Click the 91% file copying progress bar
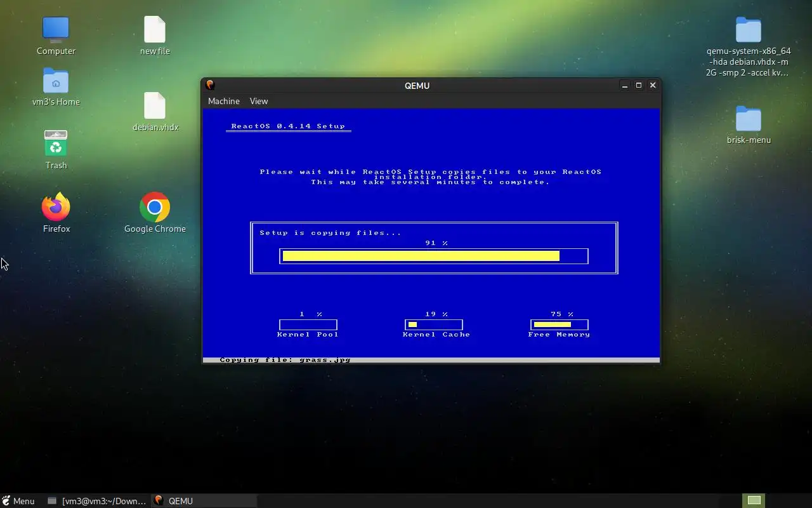The width and height of the screenshot is (812, 508). point(434,256)
